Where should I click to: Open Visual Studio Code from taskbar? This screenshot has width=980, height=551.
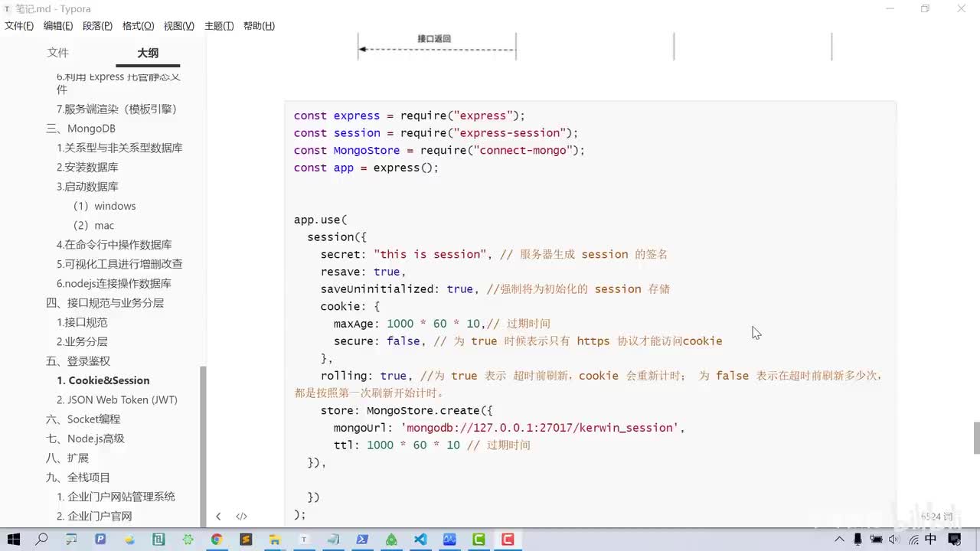[420, 540]
